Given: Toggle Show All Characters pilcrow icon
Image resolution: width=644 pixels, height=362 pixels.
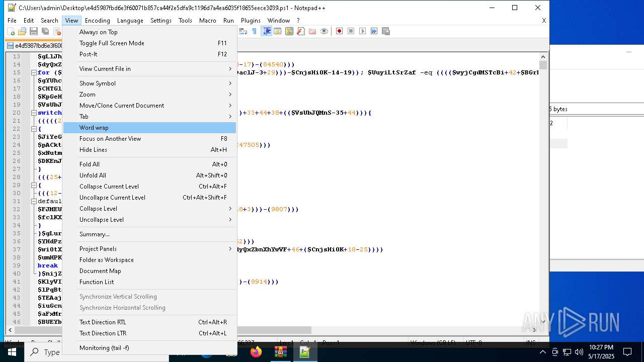Looking at the screenshot, I should 254,31.
